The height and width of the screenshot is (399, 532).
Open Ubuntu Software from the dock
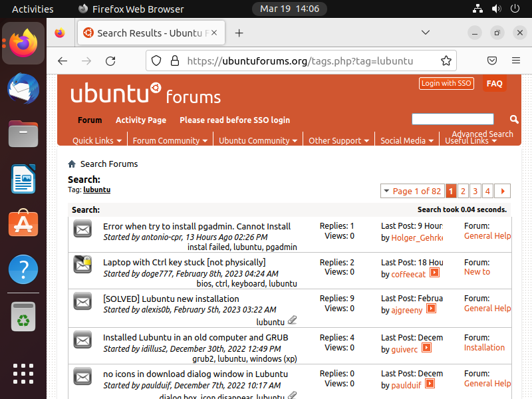point(23,223)
